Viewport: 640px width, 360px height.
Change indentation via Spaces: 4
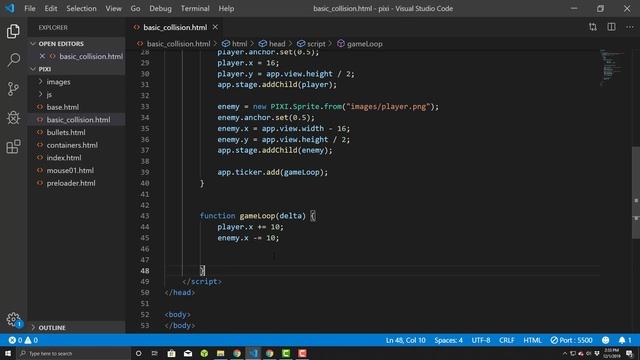[448, 340]
